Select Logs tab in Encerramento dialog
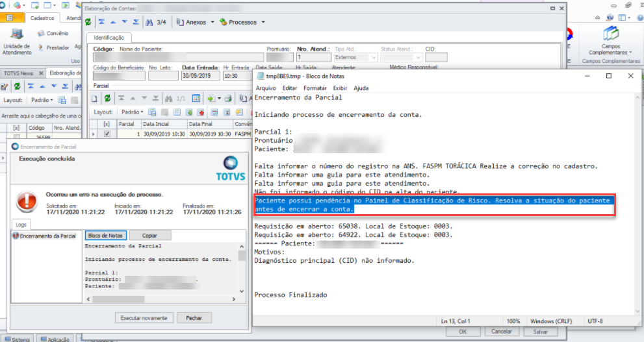 tap(21, 225)
